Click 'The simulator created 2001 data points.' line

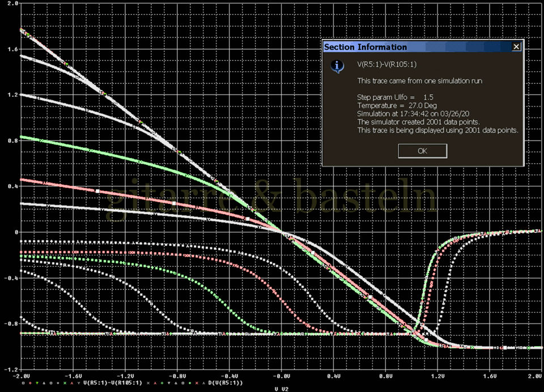[x=418, y=122]
